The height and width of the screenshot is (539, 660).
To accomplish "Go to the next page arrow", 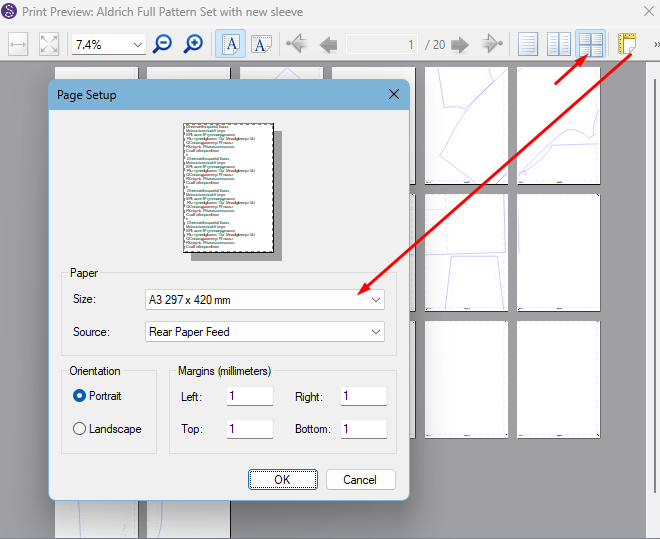I will [460, 44].
